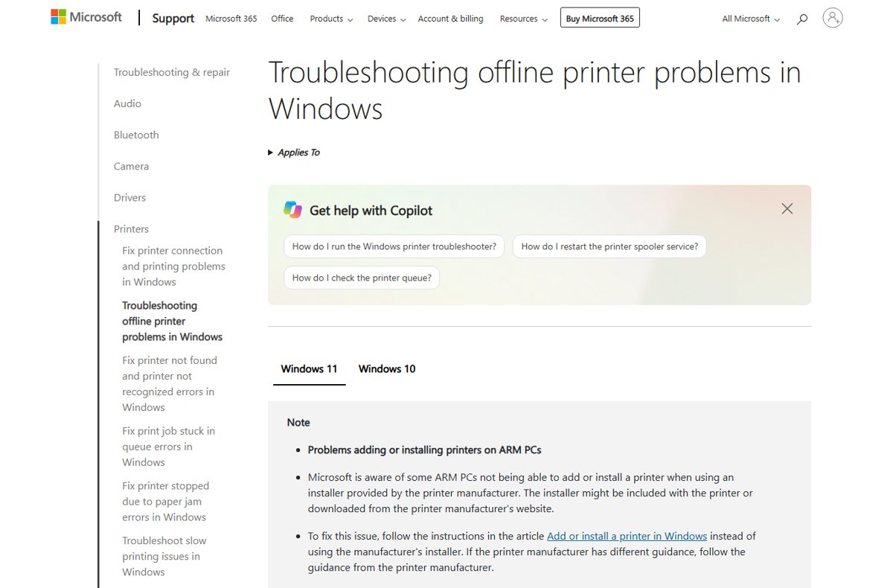Open Troubleshoot slow printing issues in Windows
Screen dimensions: 893x588
click(164, 557)
